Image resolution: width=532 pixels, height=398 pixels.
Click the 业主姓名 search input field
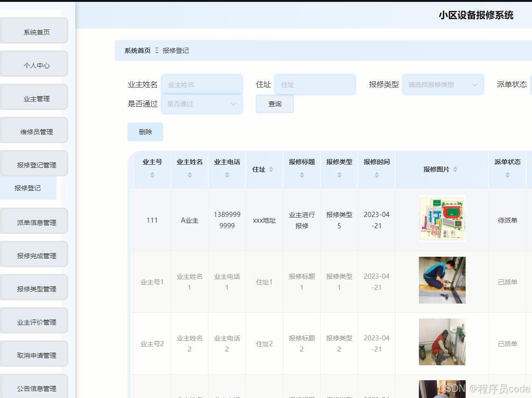pos(201,85)
